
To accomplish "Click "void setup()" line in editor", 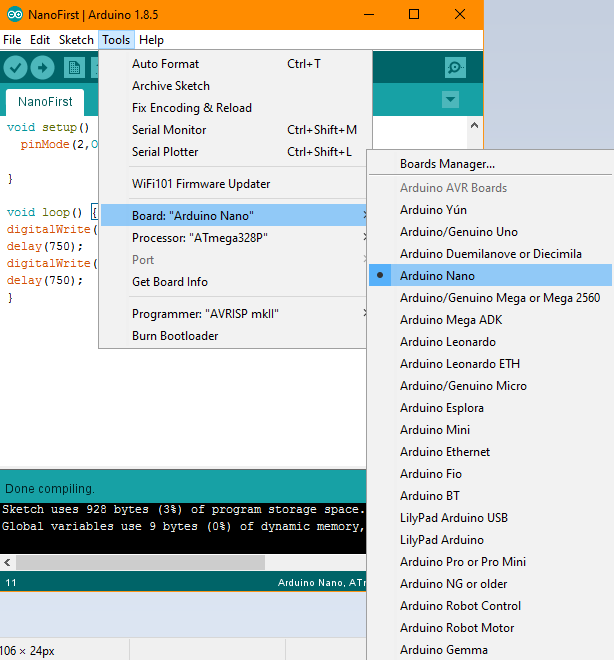I will [48, 127].
